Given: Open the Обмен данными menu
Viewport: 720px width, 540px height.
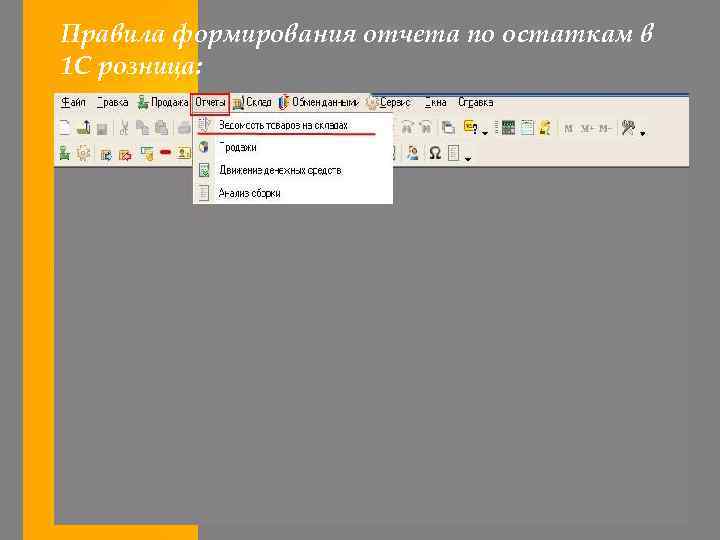Looking at the screenshot, I should 319,102.
